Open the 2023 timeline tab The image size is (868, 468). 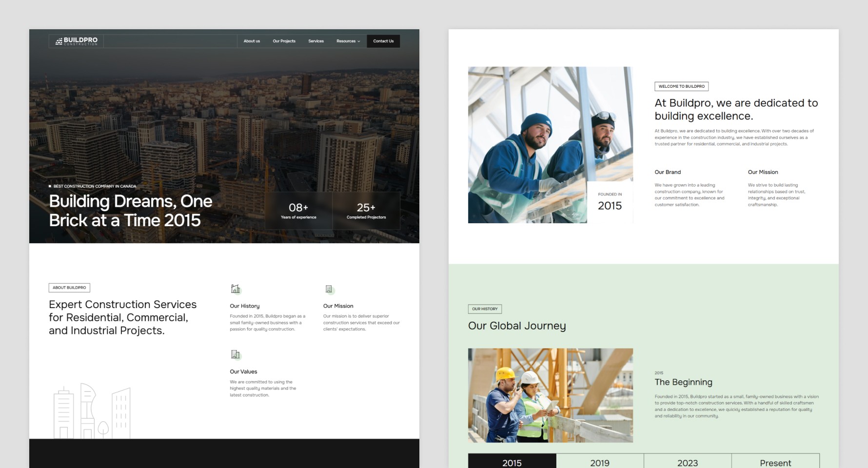click(688, 462)
